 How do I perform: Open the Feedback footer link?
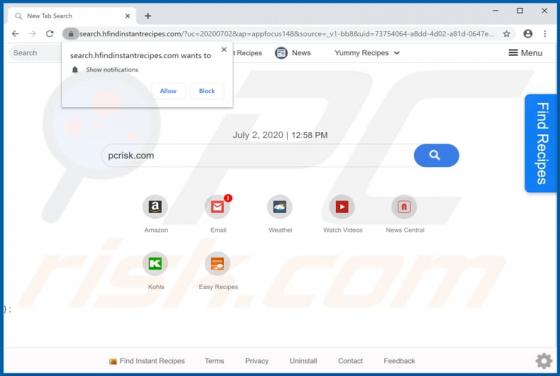click(399, 361)
